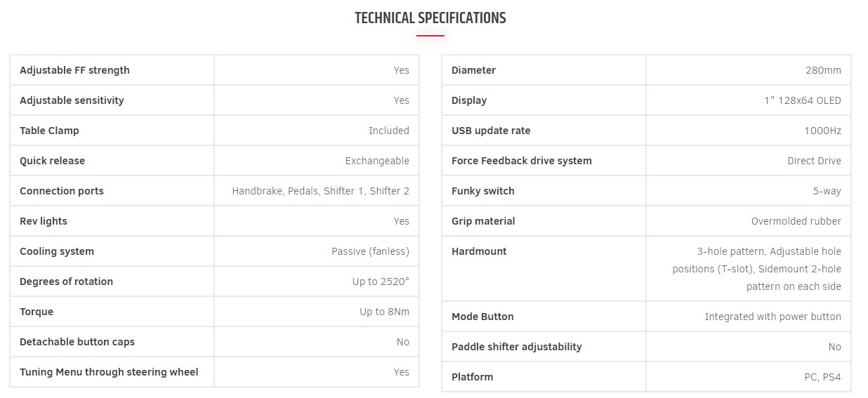This screenshot has width=868, height=398.
Task: Select the Cooling system 'Passive (fanless)' value
Action: pyautogui.click(x=370, y=251)
